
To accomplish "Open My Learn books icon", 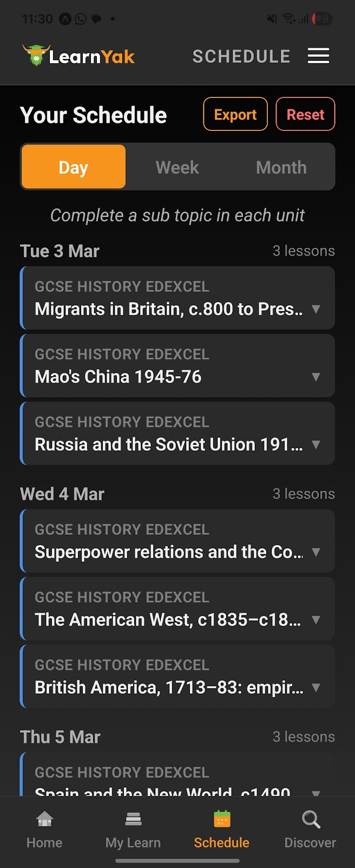I will (133, 819).
